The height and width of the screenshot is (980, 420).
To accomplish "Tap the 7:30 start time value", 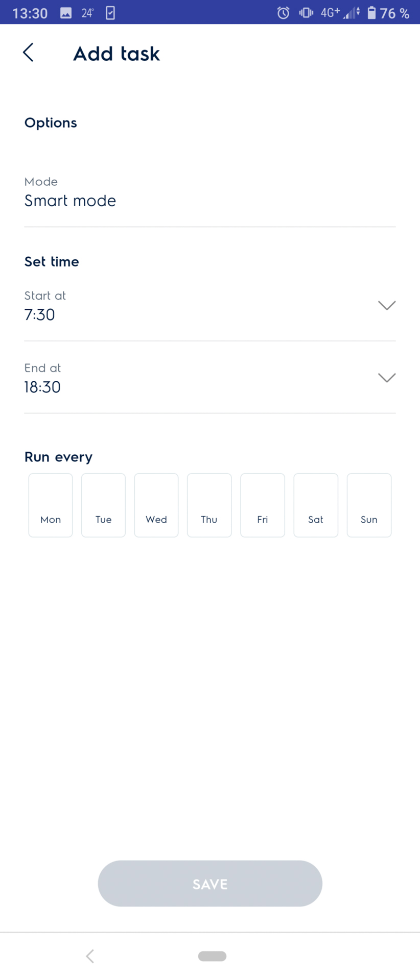I will tap(40, 315).
